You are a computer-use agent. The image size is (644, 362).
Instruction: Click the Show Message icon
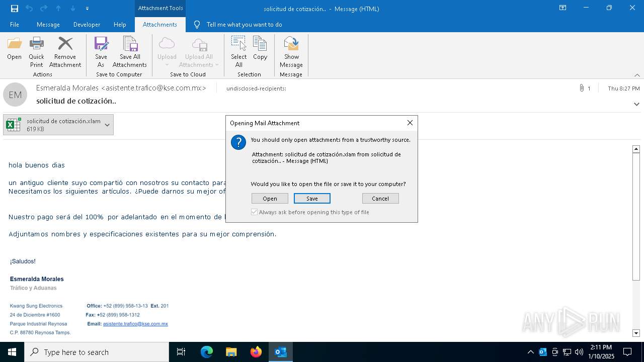coord(291,51)
